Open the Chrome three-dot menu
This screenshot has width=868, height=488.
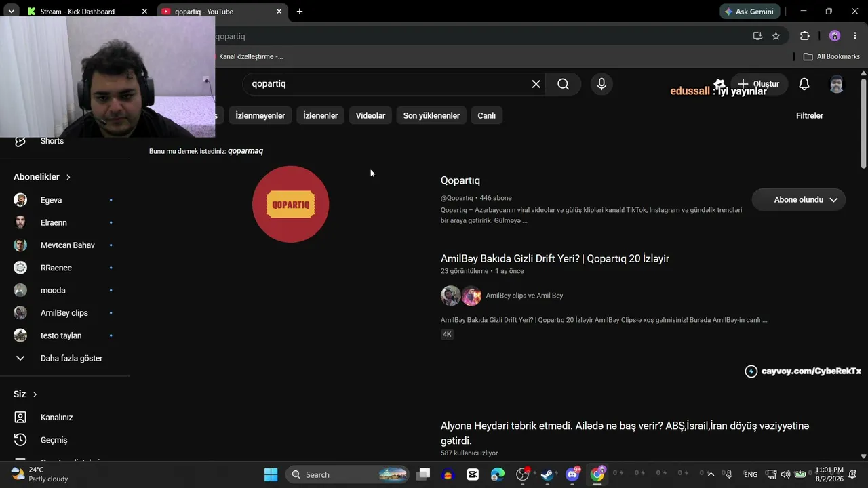click(854, 36)
